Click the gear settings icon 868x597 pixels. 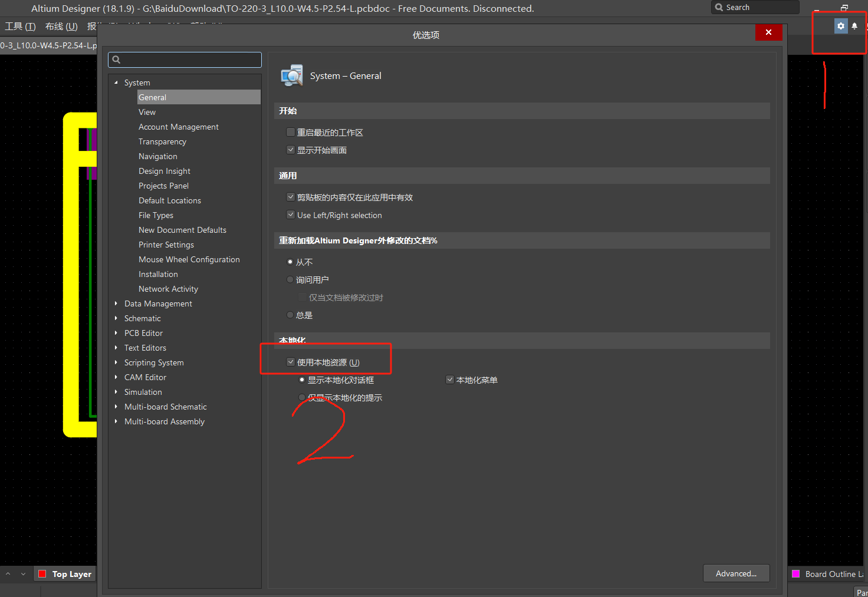coord(841,26)
